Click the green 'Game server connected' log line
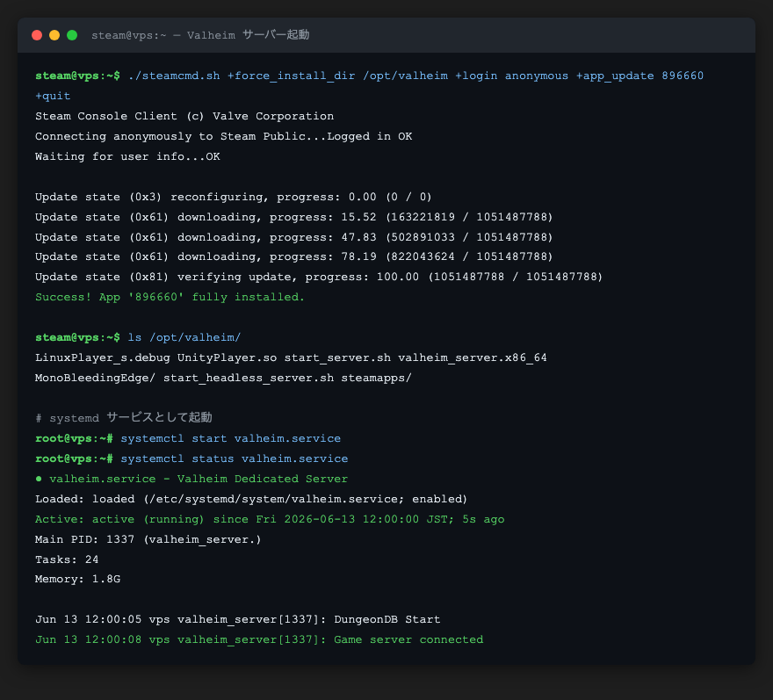This screenshot has width=773, height=700. pyautogui.click(x=259, y=640)
